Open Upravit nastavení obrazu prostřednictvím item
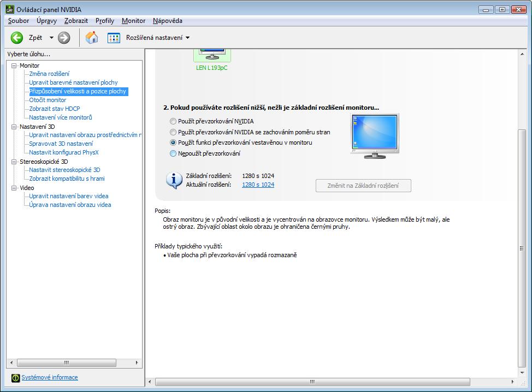 click(x=85, y=135)
